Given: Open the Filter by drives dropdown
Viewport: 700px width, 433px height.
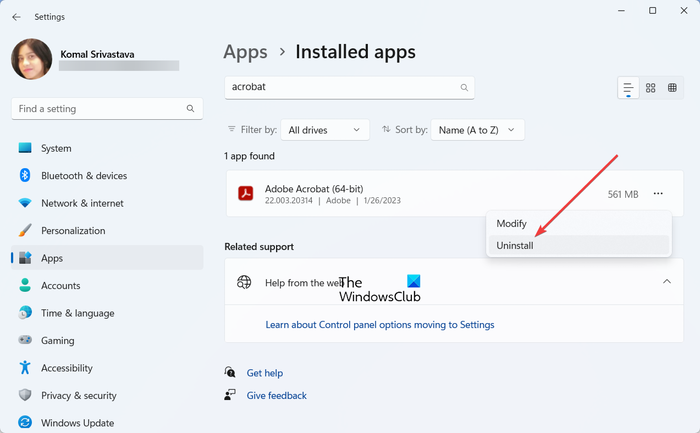Looking at the screenshot, I should coord(325,130).
